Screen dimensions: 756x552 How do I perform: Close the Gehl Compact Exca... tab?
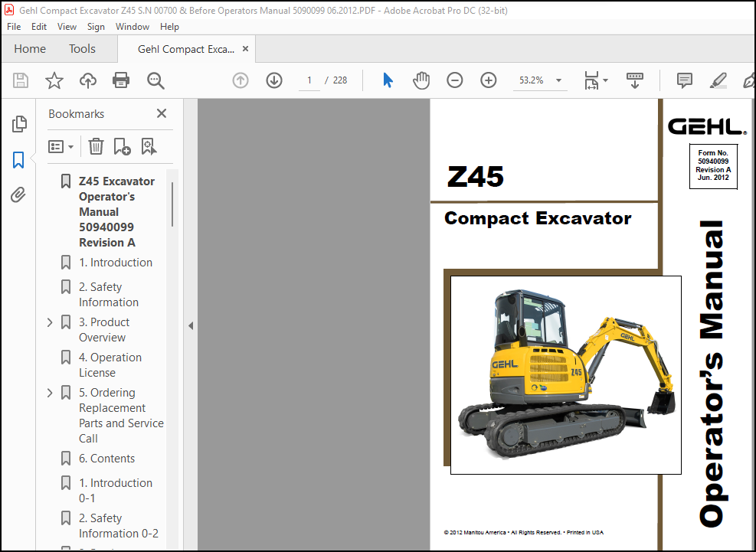click(x=245, y=49)
